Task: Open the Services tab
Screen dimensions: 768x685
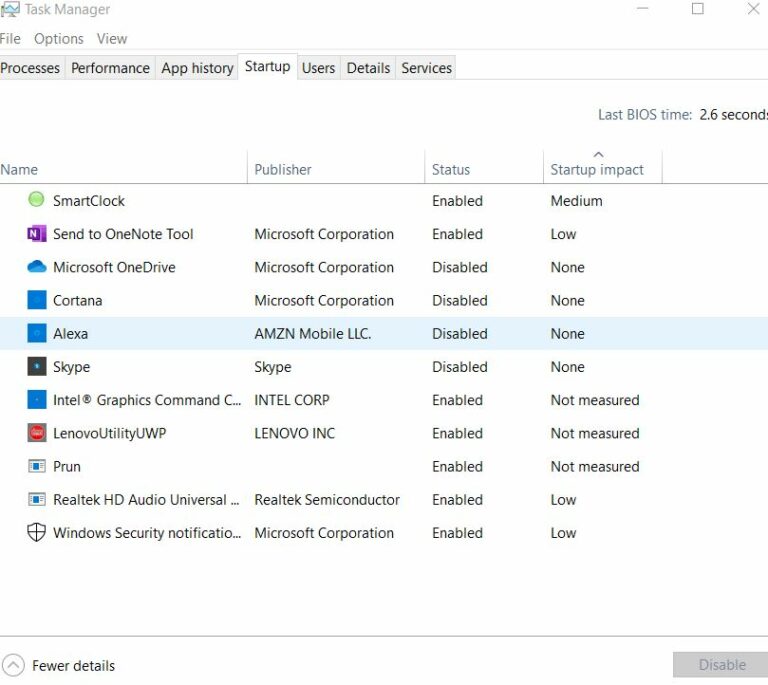Action: coord(426,68)
